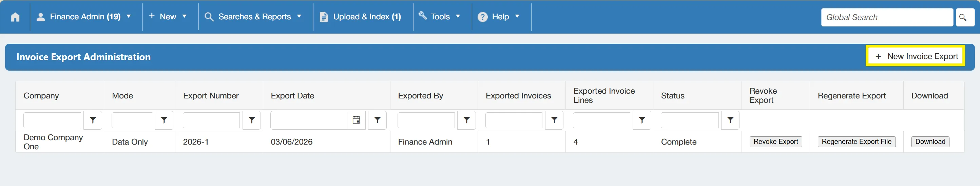
Task: Click the Exported Invoices filter icon
Action: (x=554, y=120)
